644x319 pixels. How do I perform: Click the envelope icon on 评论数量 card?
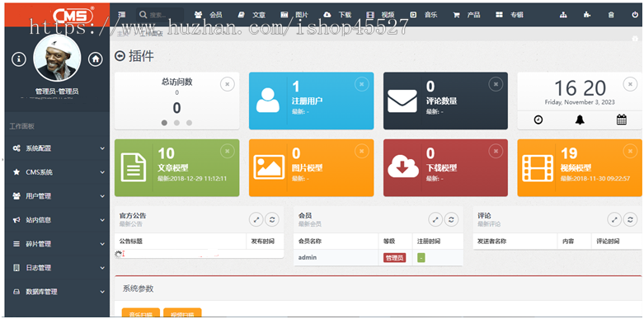(x=402, y=101)
